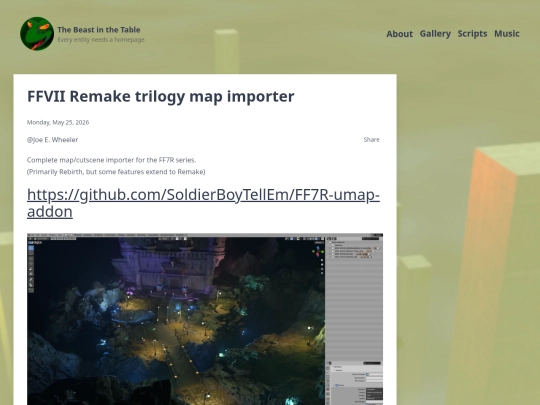Click the FFVII Remake trilogy map importer heading
540x405 pixels.
[x=160, y=96]
